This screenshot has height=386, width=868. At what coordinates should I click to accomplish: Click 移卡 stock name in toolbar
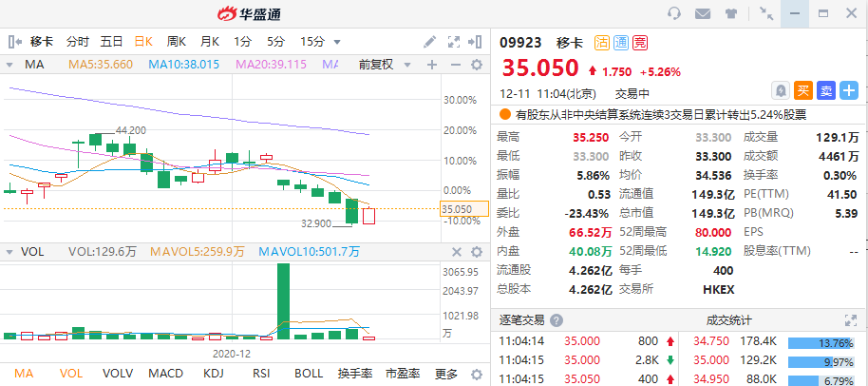42,42
